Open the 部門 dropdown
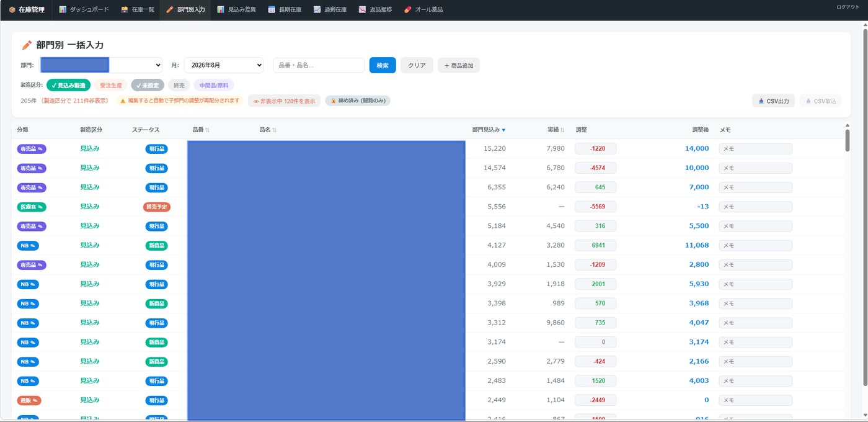The height and width of the screenshot is (422, 868). [x=101, y=65]
